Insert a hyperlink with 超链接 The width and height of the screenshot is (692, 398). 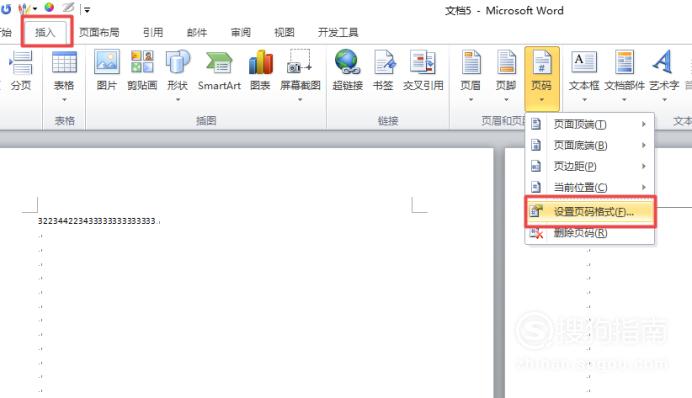[348, 71]
